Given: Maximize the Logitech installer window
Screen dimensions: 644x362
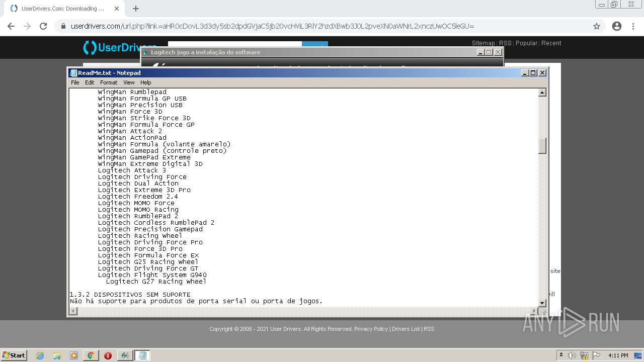Looking at the screenshot, I should (x=489, y=52).
